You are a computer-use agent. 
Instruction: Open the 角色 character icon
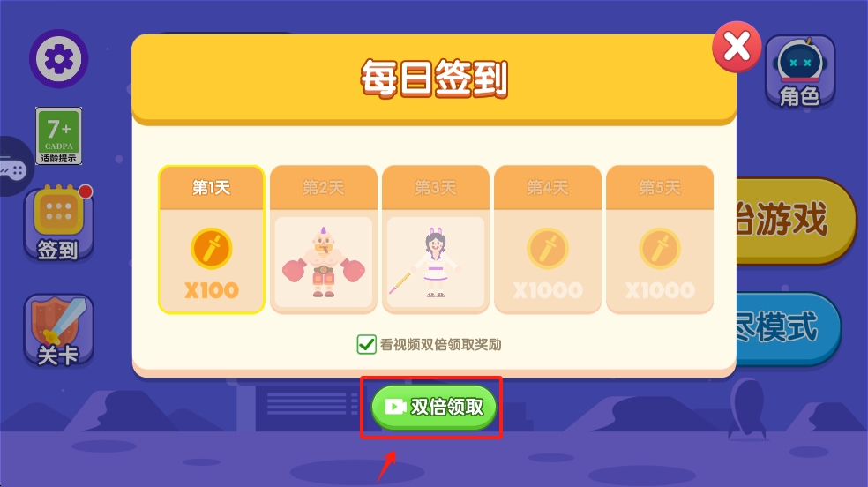(800, 72)
